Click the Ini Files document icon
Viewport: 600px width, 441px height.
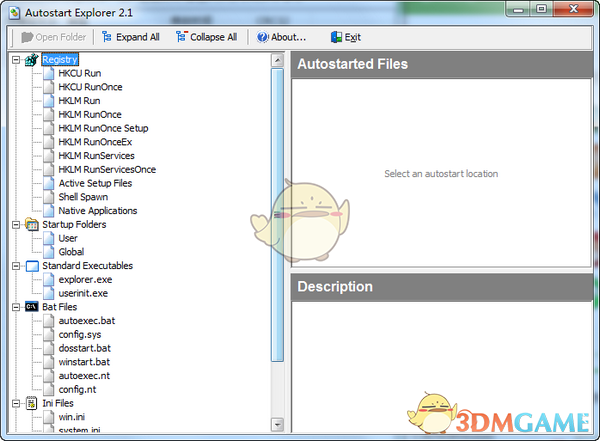click(x=31, y=403)
